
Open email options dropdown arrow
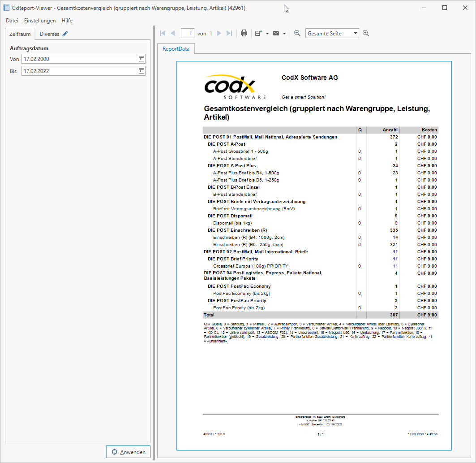284,34
